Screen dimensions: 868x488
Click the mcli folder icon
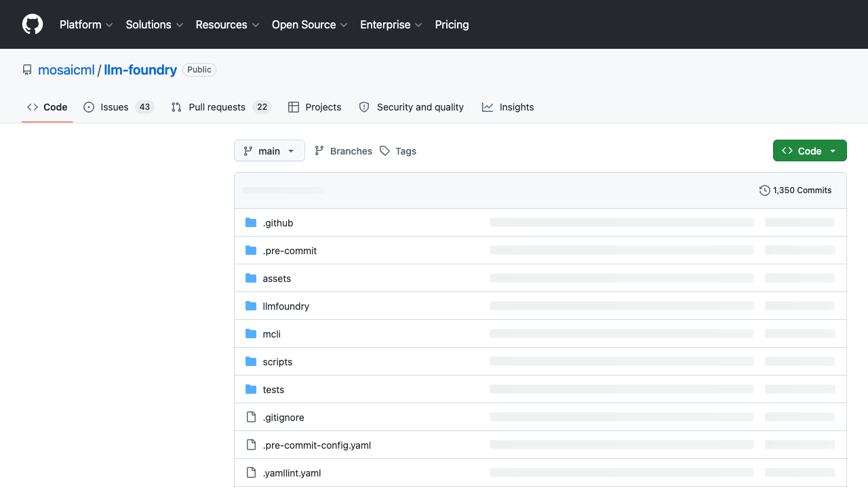pyautogui.click(x=251, y=333)
